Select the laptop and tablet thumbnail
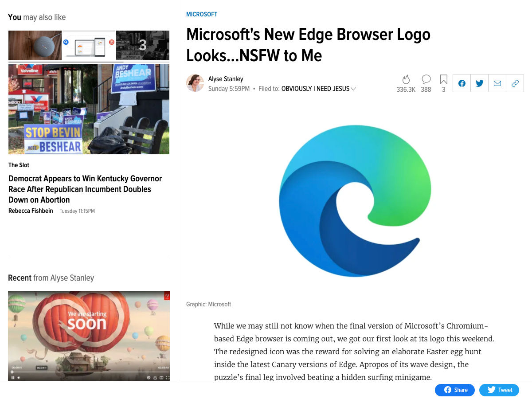 pos(89,45)
